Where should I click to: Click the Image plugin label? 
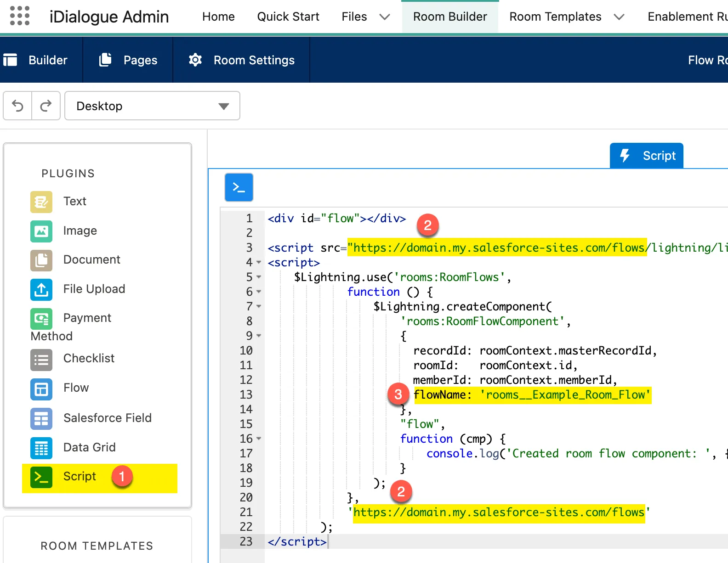(80, 231)
